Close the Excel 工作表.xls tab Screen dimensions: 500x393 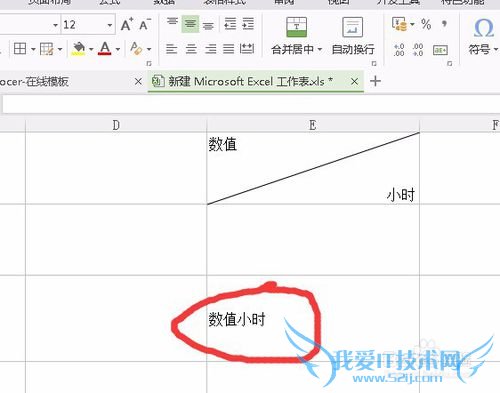click(x=355, y=81)
